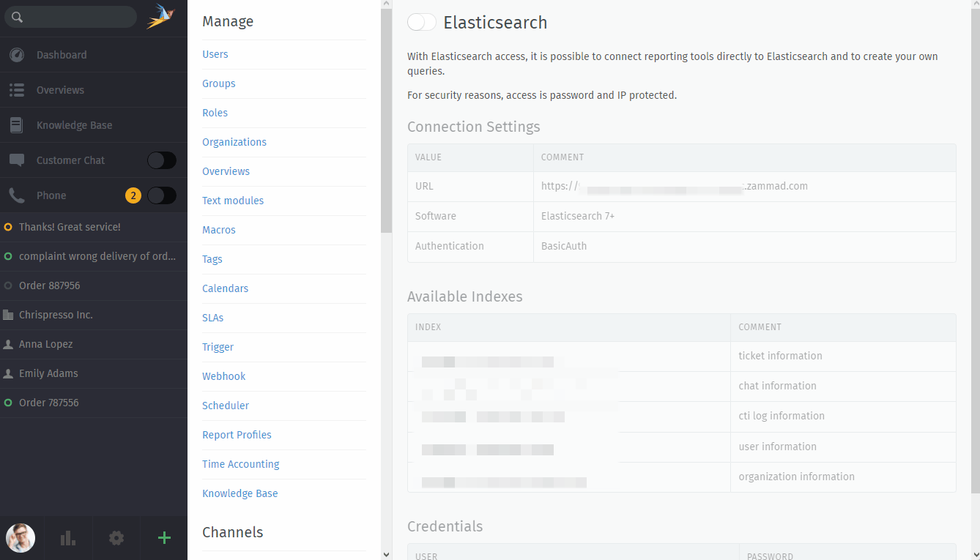Open SLAs settings
The image size is (980, 560).
pos(213,318)
